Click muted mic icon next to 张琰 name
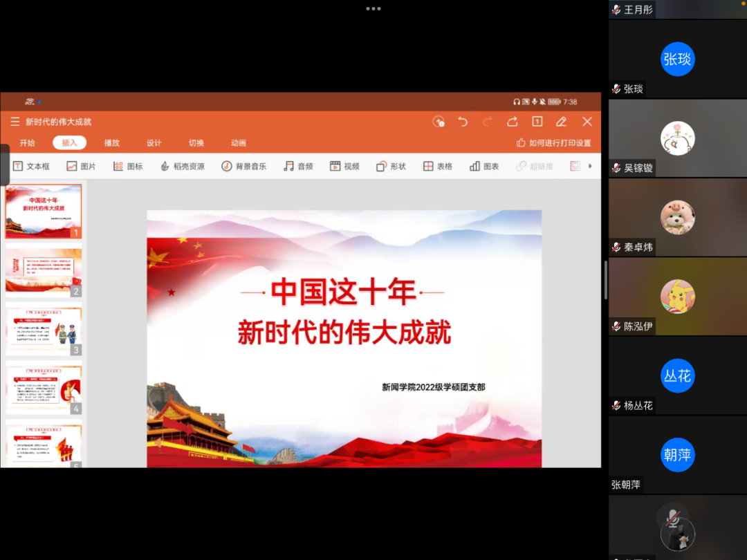This screenshot has height=560, width=747. click(616, 88)
